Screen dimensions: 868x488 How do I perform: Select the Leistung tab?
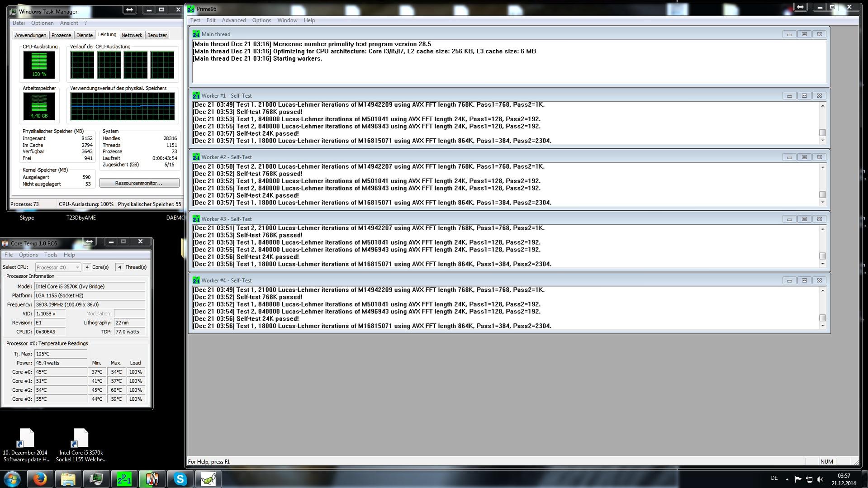107,34
